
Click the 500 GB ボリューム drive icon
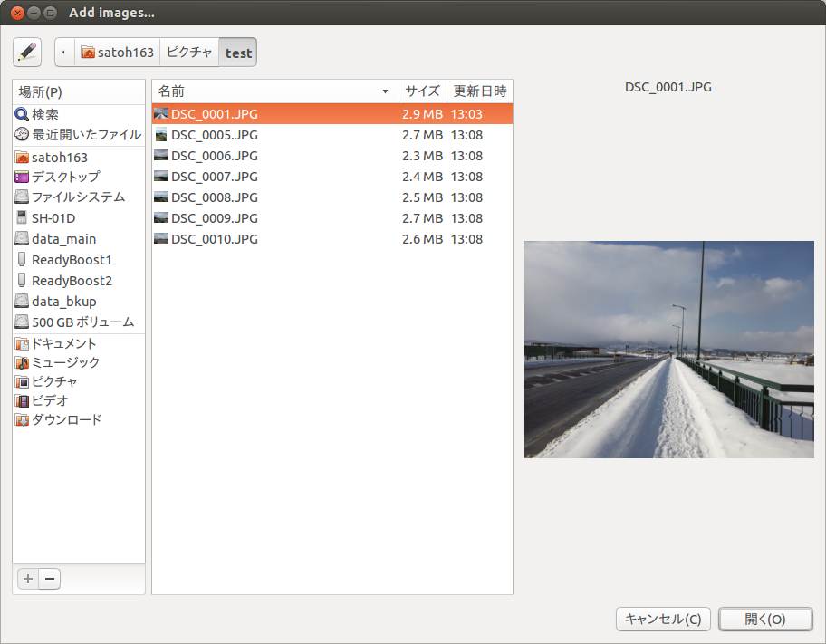click(x=22, y=322)
